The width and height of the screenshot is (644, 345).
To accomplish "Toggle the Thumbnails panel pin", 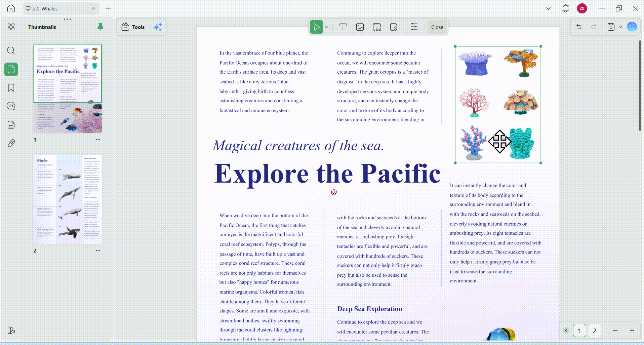I will [100, 27].
